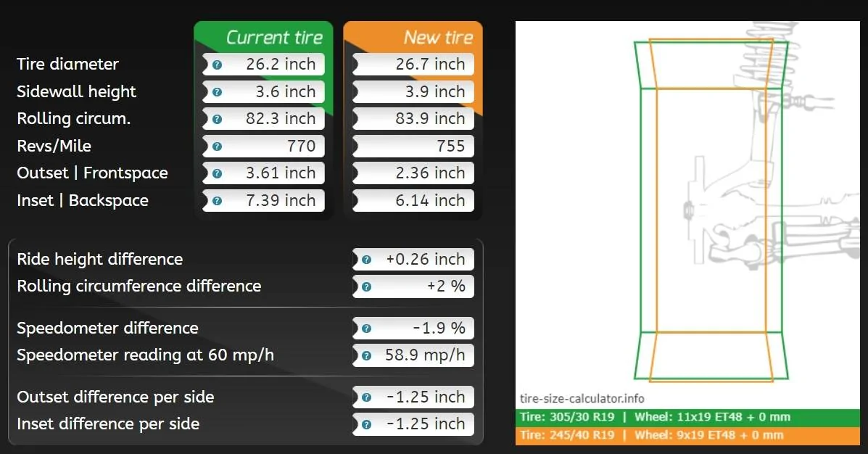Open help icon for Rolling circum. value
This screenshot has width=868, height=454.
[x=217, y=119]
